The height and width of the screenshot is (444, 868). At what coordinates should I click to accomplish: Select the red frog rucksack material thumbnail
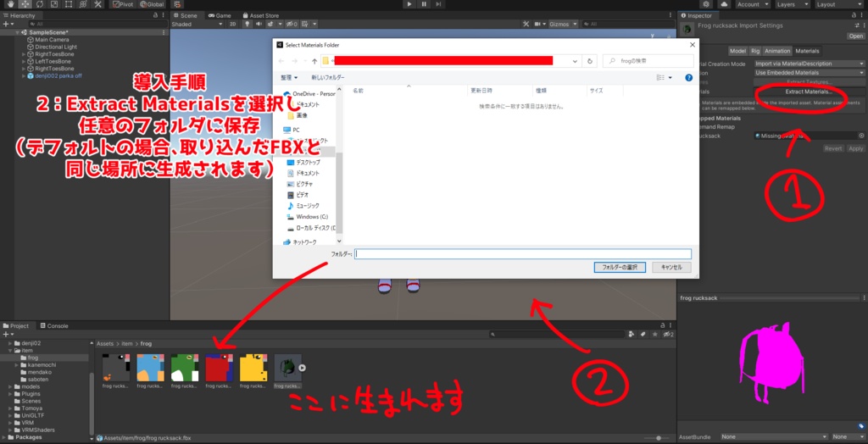pyautogui.click(x=220, y=368)
